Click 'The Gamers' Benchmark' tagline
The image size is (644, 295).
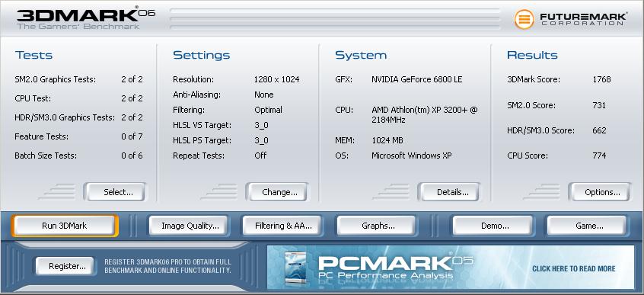pyautogui.click(x=78, y=27)
